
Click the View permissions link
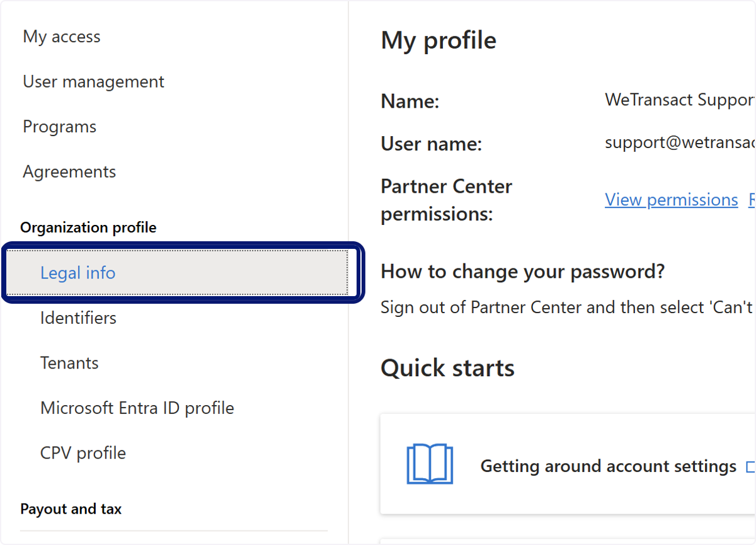pos(671,200)
